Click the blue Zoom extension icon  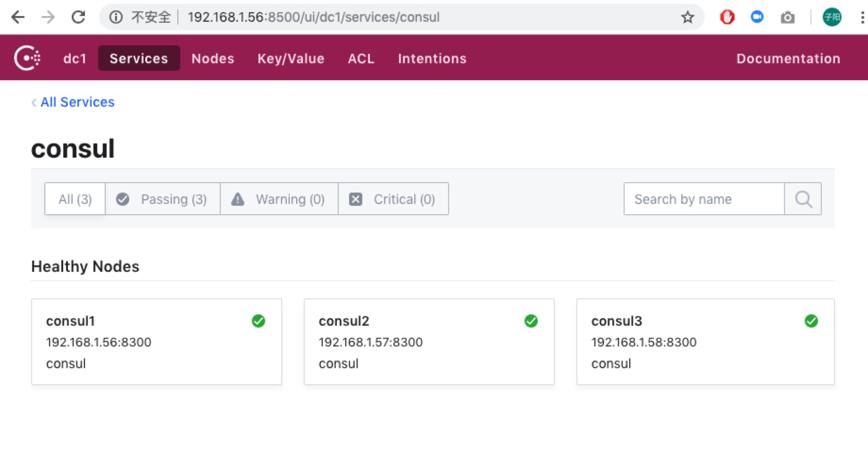pyautogui.click(x=757, y=17)
